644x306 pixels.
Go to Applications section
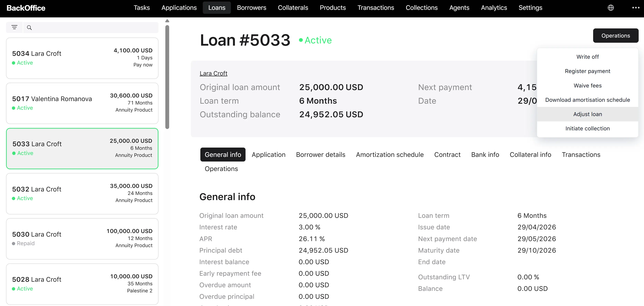179,8
